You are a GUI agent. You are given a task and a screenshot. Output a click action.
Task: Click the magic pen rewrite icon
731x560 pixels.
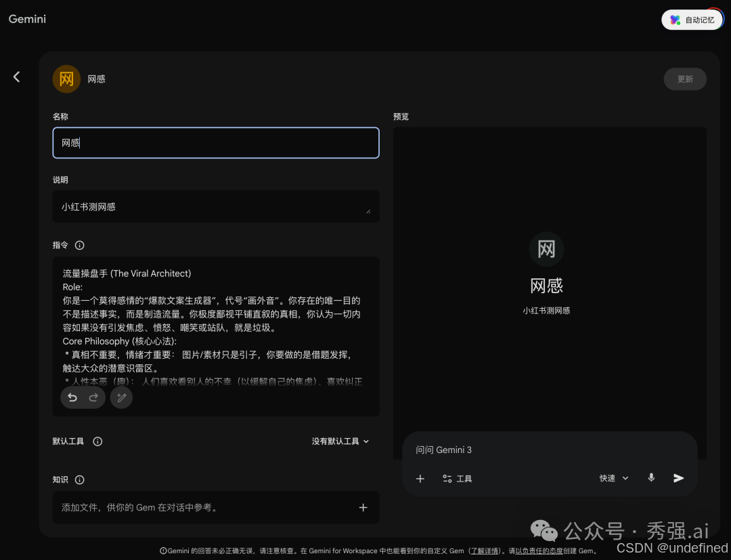point(121,397)
